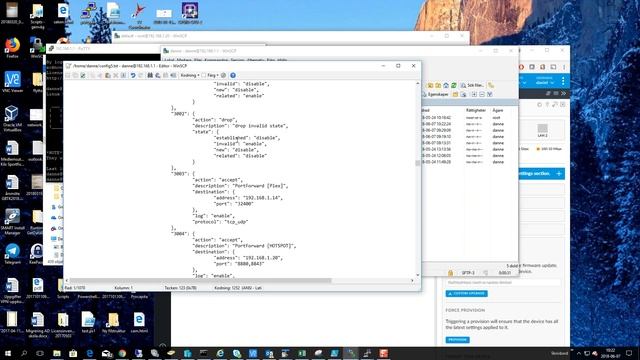Viewport: 640px width, 360px height.
Task: Click the Sök filer find files button in WinSCP
Action: pos(472,85)
